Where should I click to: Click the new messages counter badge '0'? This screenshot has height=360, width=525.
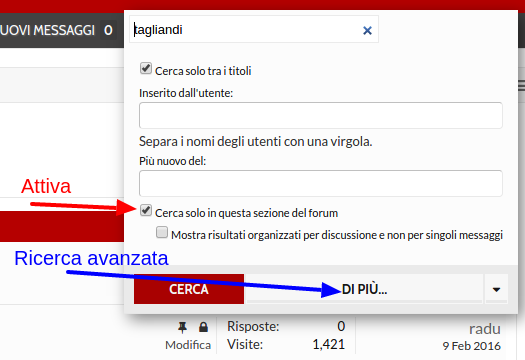pyautogui.click(x=108, y=30)
